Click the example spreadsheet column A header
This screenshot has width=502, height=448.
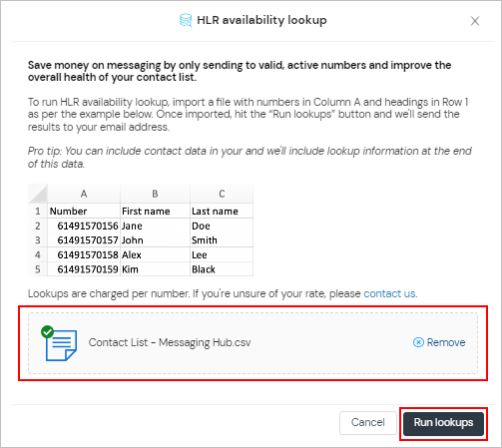point(84,194)
